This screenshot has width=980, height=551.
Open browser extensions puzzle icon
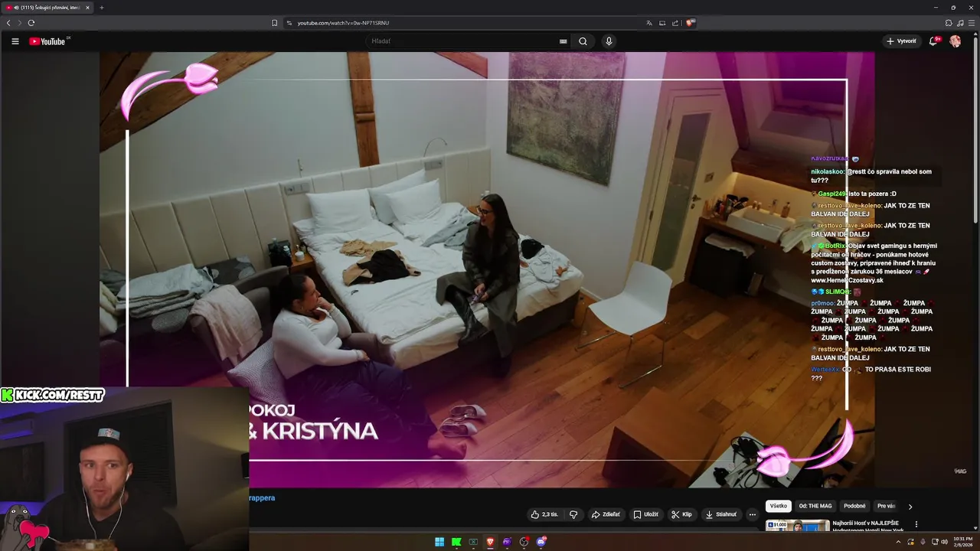point(949,23)
